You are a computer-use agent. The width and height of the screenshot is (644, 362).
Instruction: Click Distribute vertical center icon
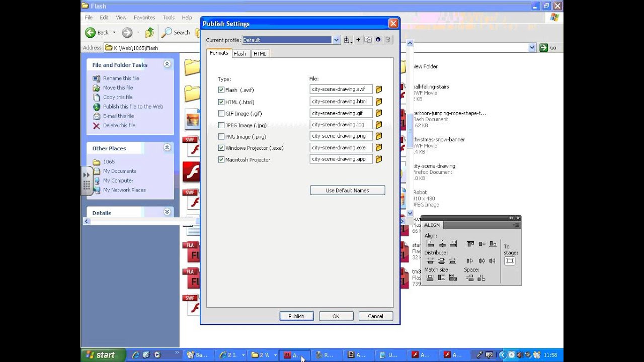[441, 261]
